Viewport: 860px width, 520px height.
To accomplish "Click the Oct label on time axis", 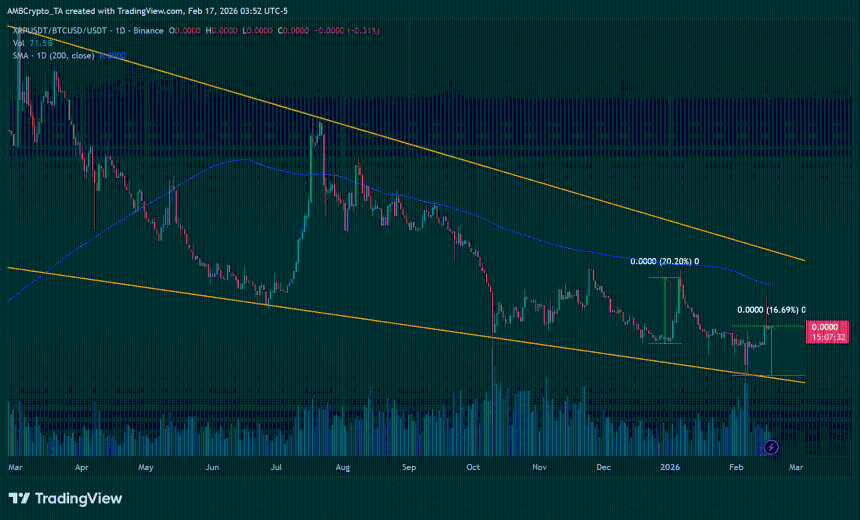I will click(473, 467).
